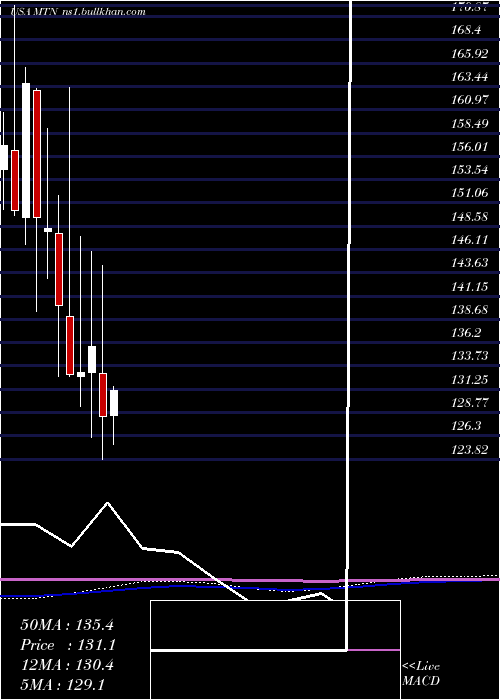Click the 138.68 price axis label
500x700 pixels.
point(470,309)
